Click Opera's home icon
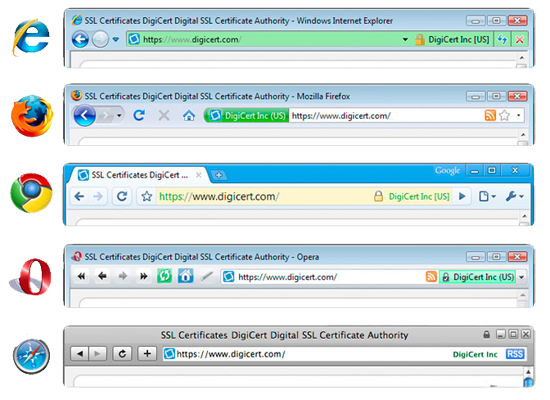Screen dimensions: 550x400 (185, 276)
